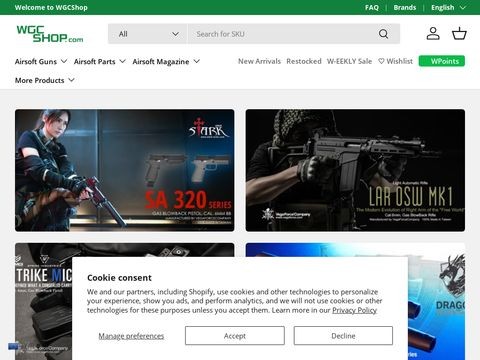Open the Privacy Policy link
Image resolution: width=480 pixels, height=360 pixels.
click(x=354, y=310)
